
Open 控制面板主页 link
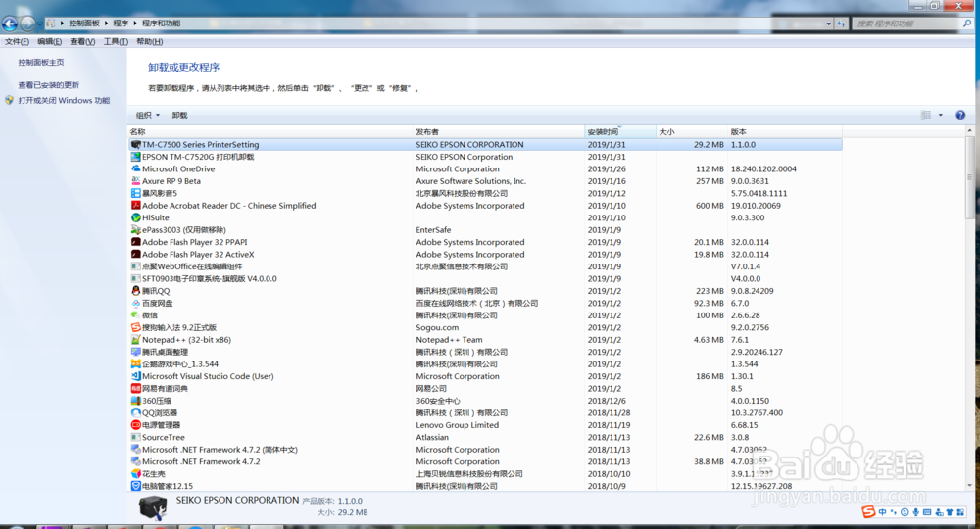pos(40,63)
